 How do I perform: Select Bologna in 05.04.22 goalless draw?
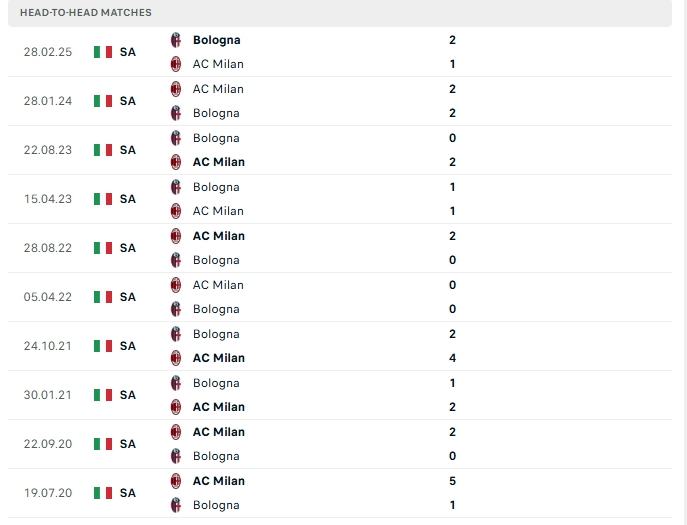[216, 309]
